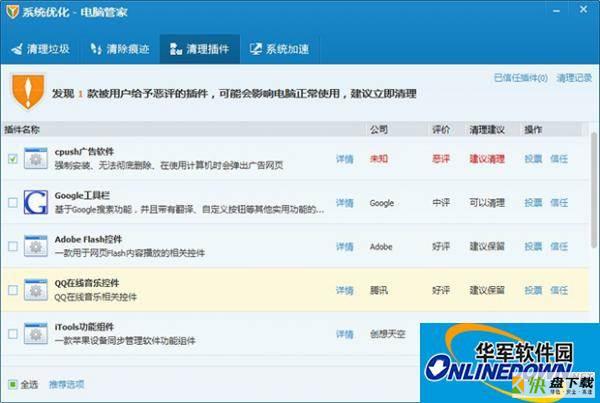Click the 创想天空 company name
This screenshot has width=600, height=403.
pyautogui.click(x=387, y=334)
